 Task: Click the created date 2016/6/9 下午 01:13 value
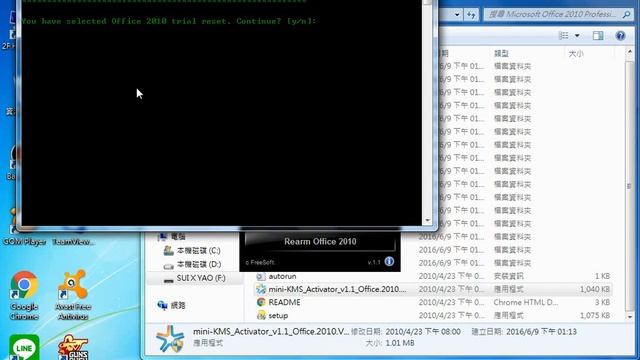(541, 332)
